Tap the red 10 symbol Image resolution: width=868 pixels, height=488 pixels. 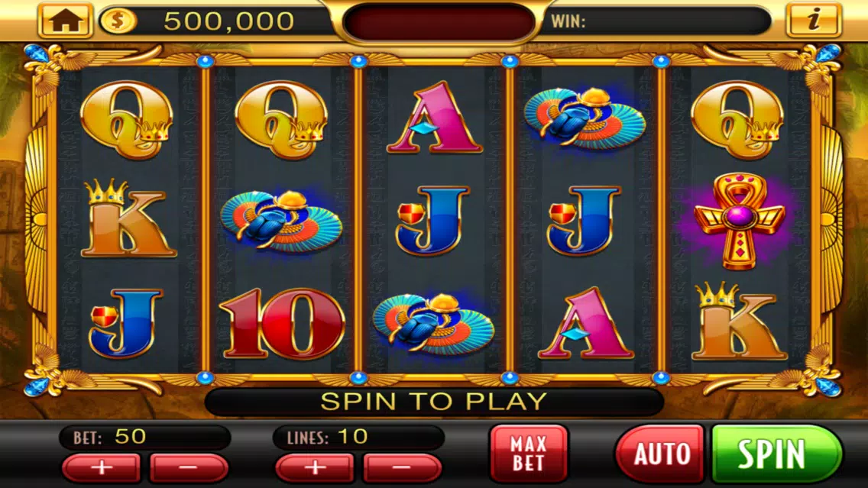pyautogui.click(x=282, y=323)
